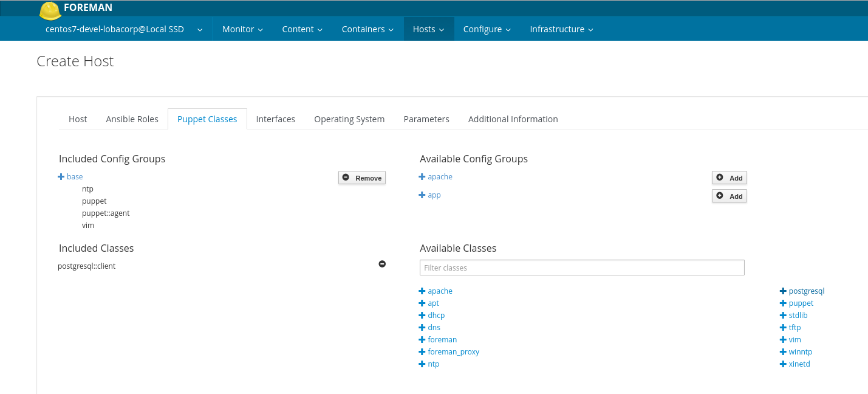868x394 pixels.
Task: Click the plus icon beside app config group
Action: tap(422, 195)
